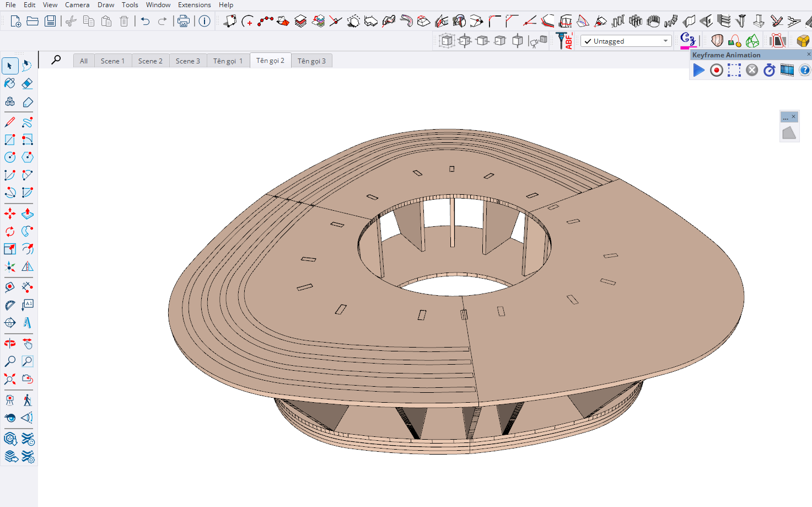Select the Eraser tool
The image size is (812, 507).
click(27, 83)
